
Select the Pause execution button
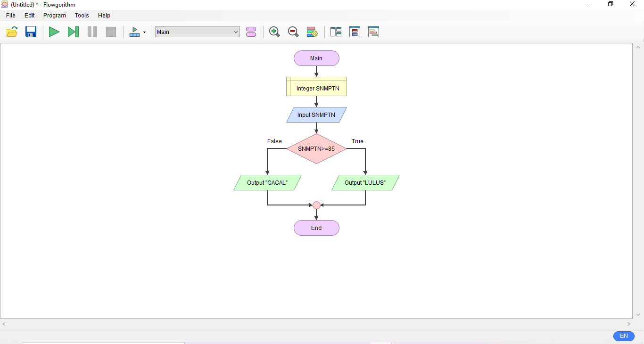(x=92, y=32)
